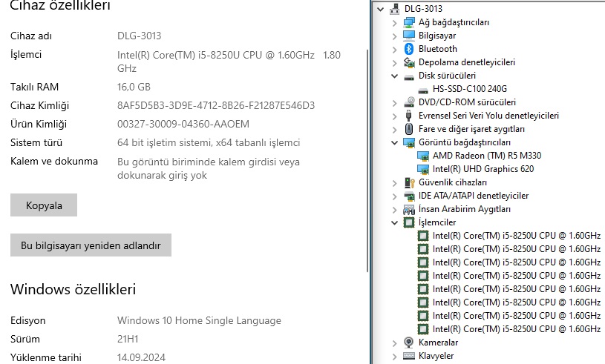Click the Intel UHD Graphics 620 adapter icon
The image size is (605, 364).
(x=423, y=169)
